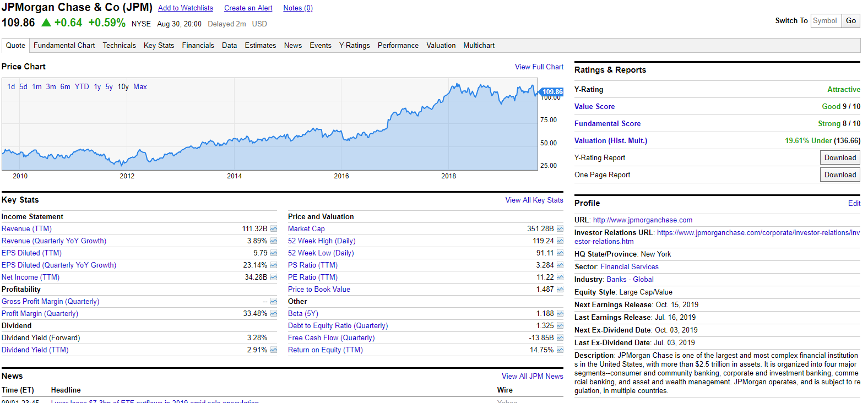
Task: Open chart icon for Return on Equity
Action: click(x=560, y=350)
